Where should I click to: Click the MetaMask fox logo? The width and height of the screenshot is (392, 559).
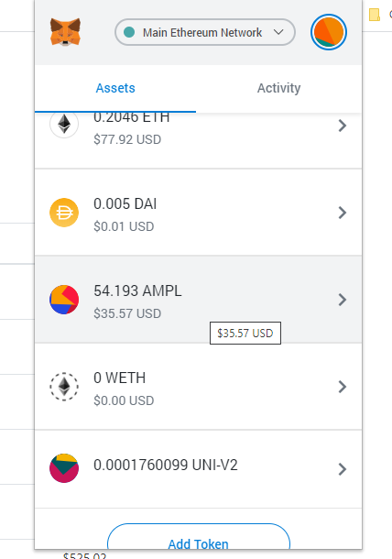[x=65, y=32]
